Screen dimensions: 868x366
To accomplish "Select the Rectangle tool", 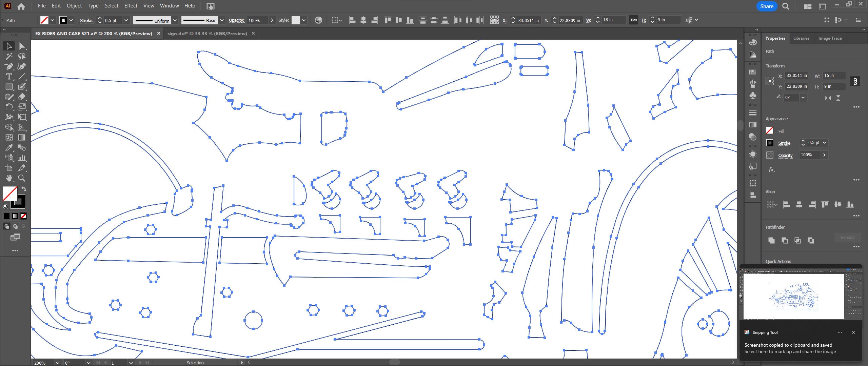I will pos(9,87).
